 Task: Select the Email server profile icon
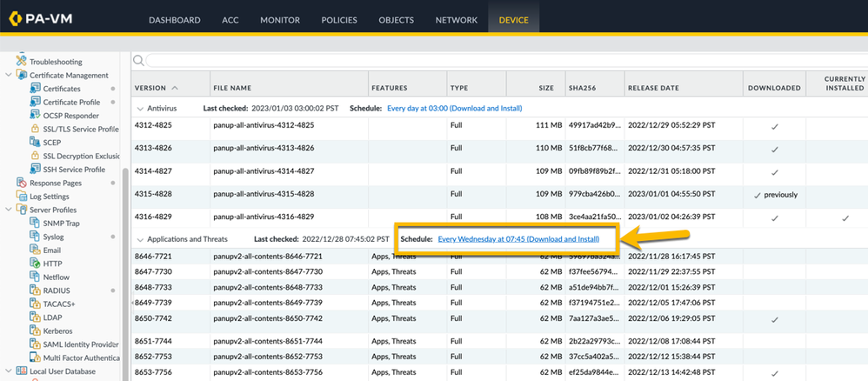point(36,251)
